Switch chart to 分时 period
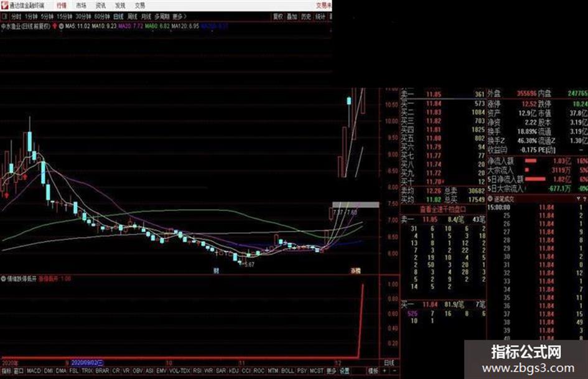The width and height of the screenshot is (588, 379). (16, 17)
